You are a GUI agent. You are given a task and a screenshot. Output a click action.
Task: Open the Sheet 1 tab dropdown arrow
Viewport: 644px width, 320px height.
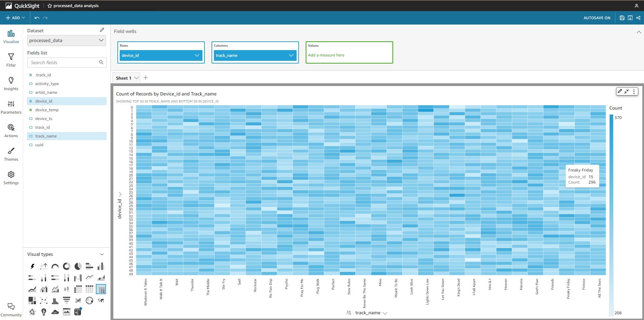click(x=137, y=78)
